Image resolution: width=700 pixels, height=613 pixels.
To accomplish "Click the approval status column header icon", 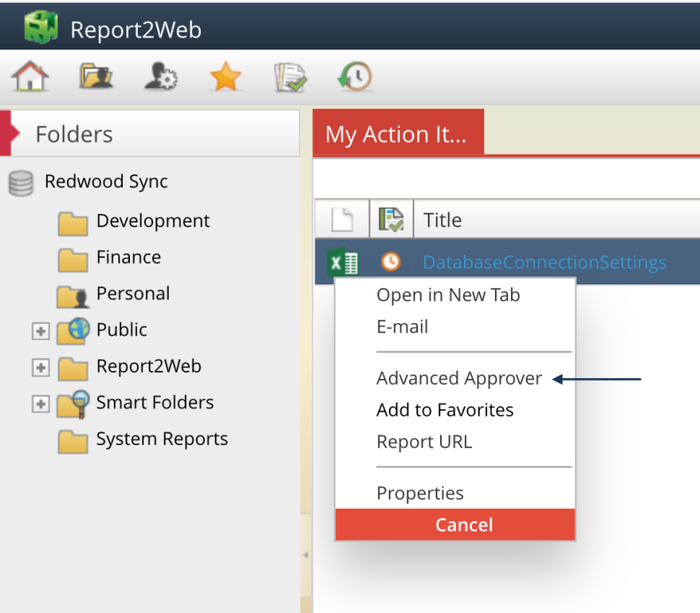I will click(391, 219).
